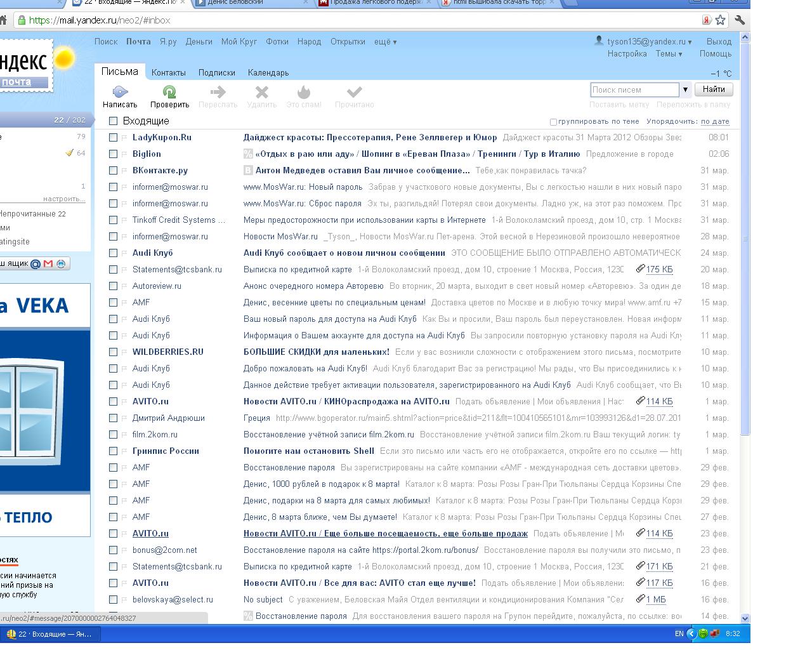Switch to the Контакты tab
Screen dimensions: 812x650
(x=169, y=73)
